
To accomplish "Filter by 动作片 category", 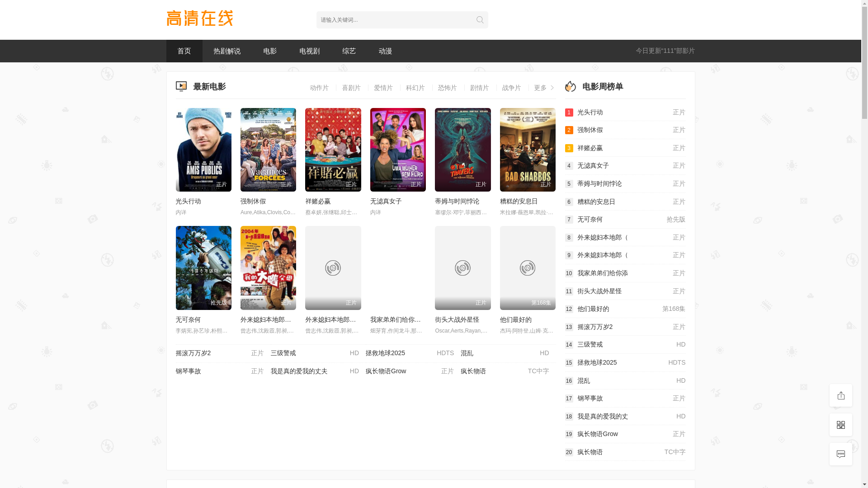I will (x=319, y=88).
